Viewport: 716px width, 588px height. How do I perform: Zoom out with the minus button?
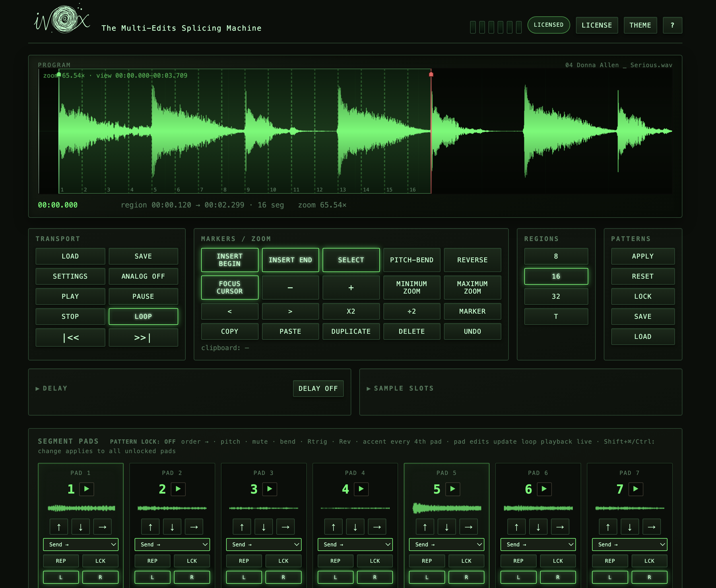(290, 288)
